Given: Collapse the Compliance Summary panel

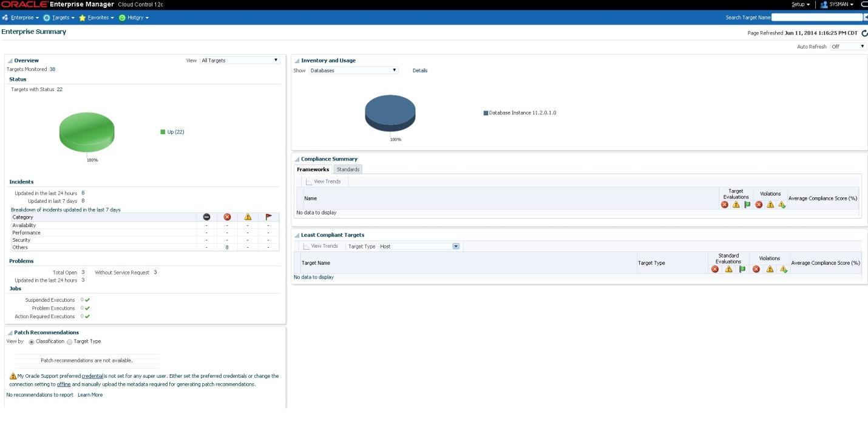Looking at the screenshot, I should click(x=297, y=159).
